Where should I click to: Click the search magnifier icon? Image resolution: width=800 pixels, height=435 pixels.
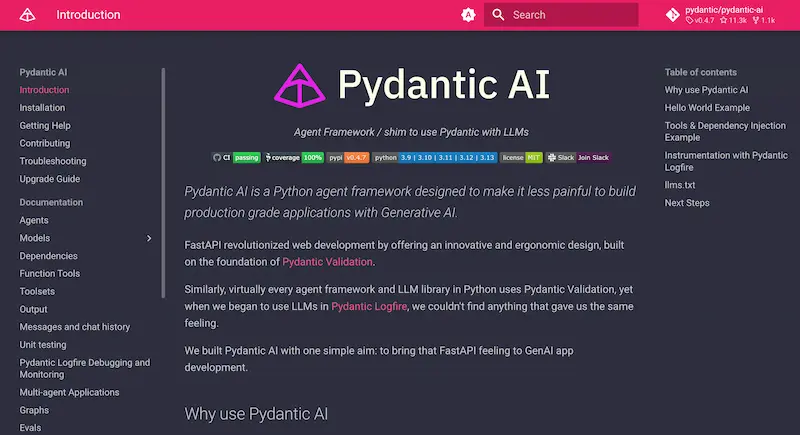coord(498,15)
